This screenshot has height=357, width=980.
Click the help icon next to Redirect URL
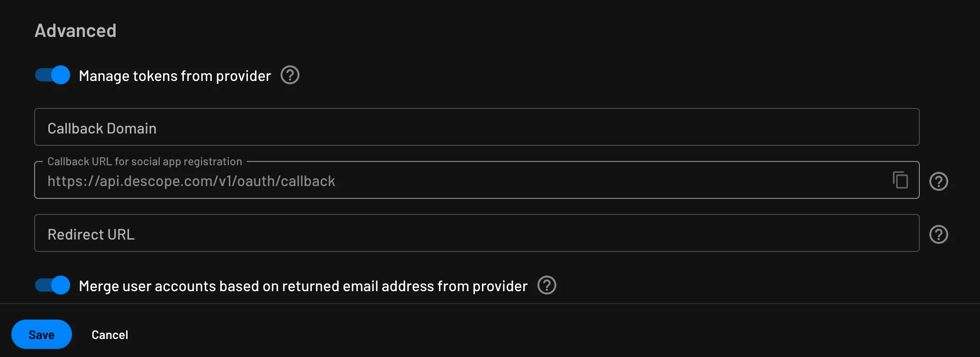[938, 234]
